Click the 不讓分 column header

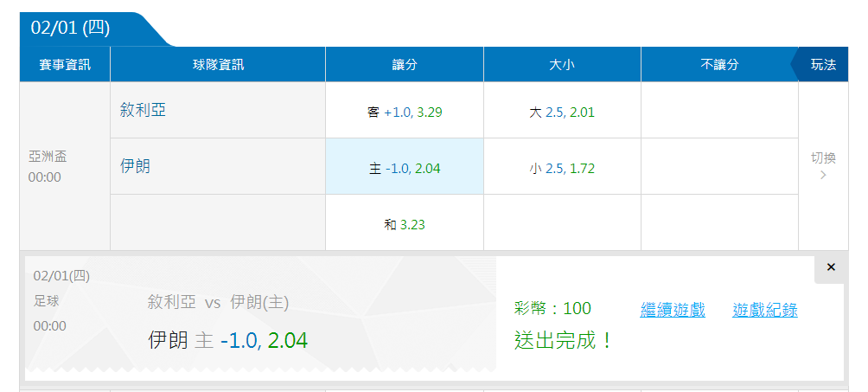[x=719, y=64]
